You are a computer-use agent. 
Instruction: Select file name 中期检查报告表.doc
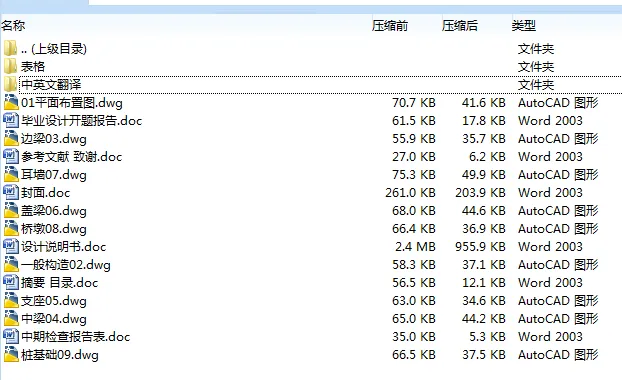[x=75, y=337]
